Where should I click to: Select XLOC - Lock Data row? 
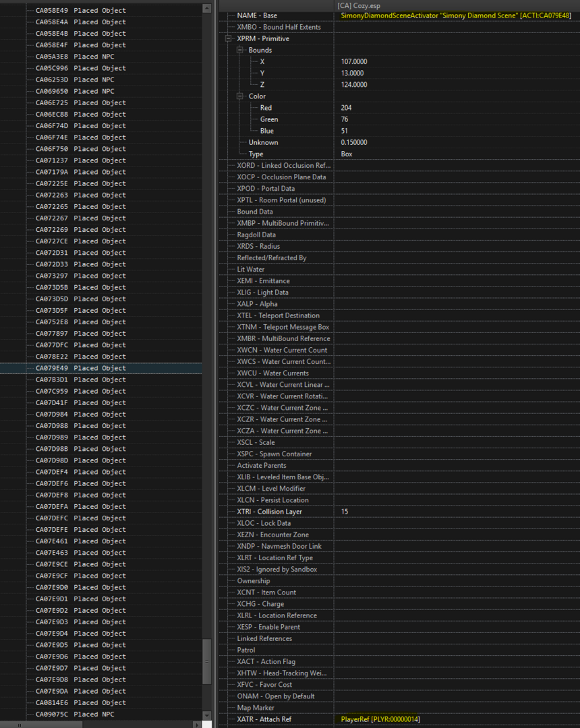(x=399, y=523)
